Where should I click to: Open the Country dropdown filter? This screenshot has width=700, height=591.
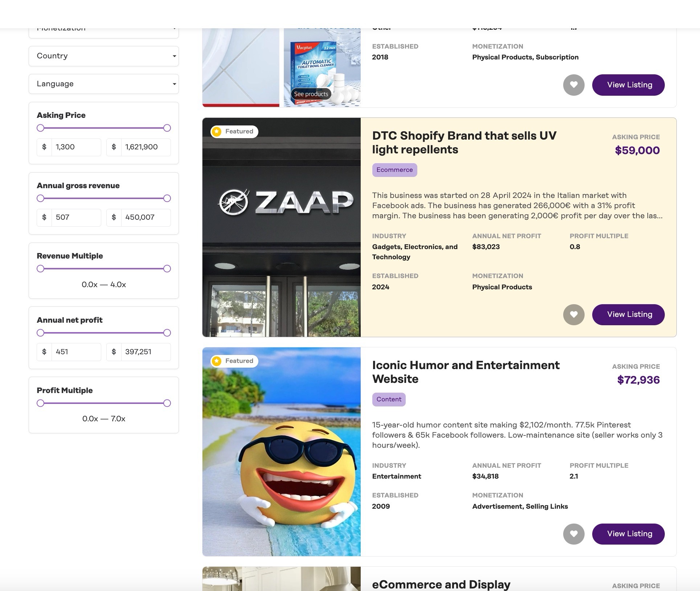coord(104,56)
